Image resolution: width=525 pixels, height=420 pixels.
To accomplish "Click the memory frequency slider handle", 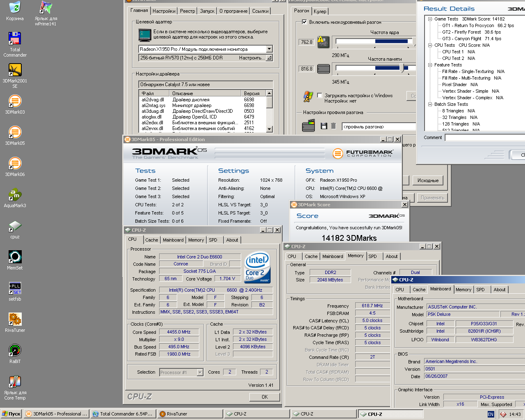I will coord(402,68).
